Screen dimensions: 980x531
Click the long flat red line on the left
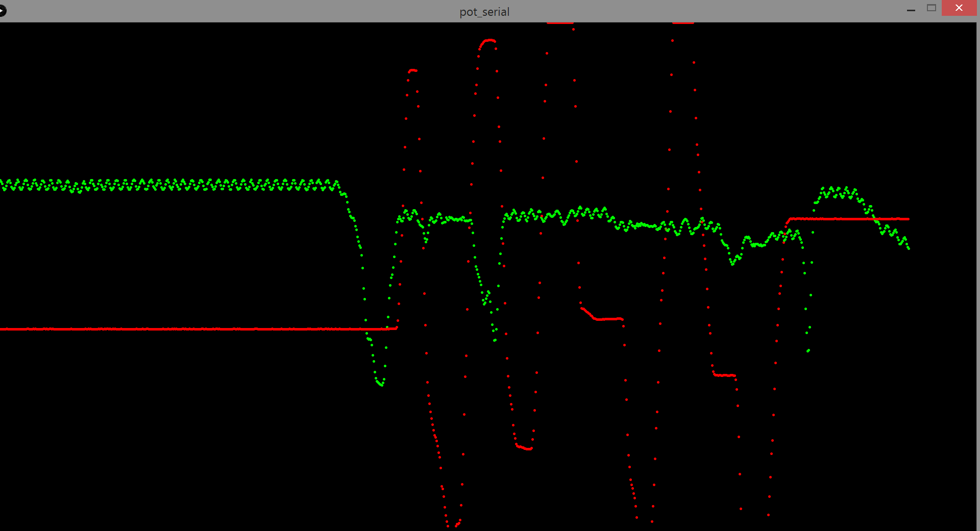[x=179, y=328]
